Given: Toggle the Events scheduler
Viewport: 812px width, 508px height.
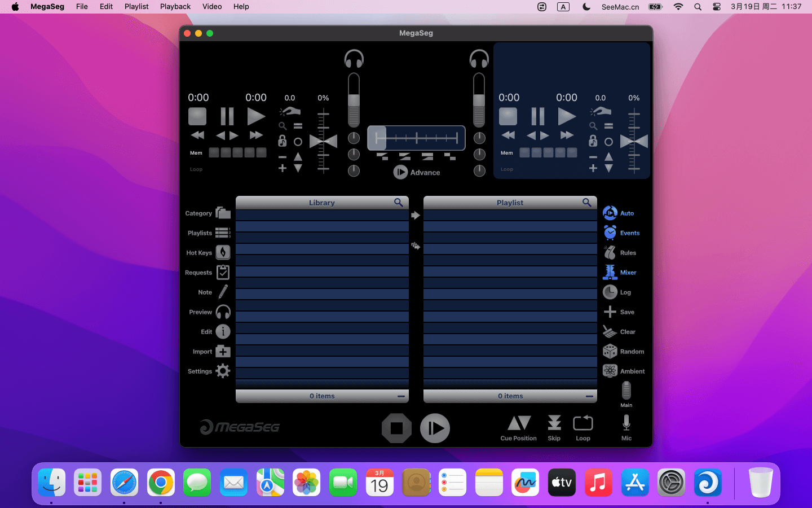Looking at the screenshot, I should point(610,233).
